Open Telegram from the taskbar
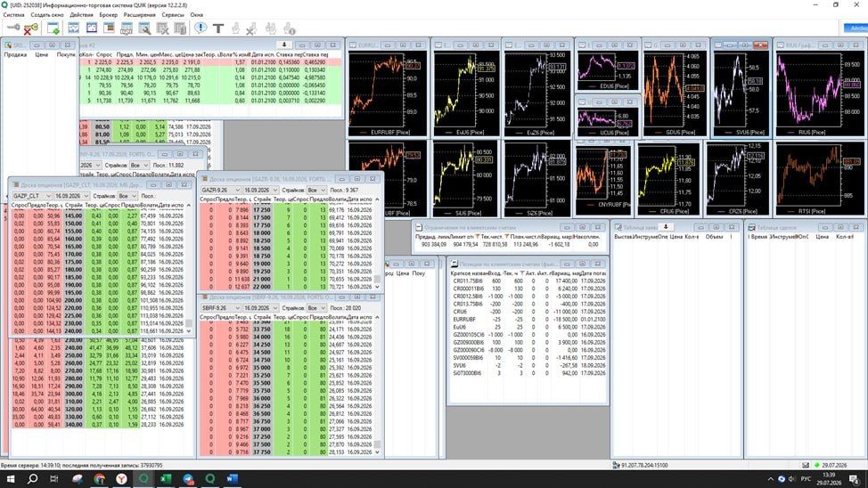The width and height of the screenshot is (868, 488). pyautogui.click(x=188, y=479)
